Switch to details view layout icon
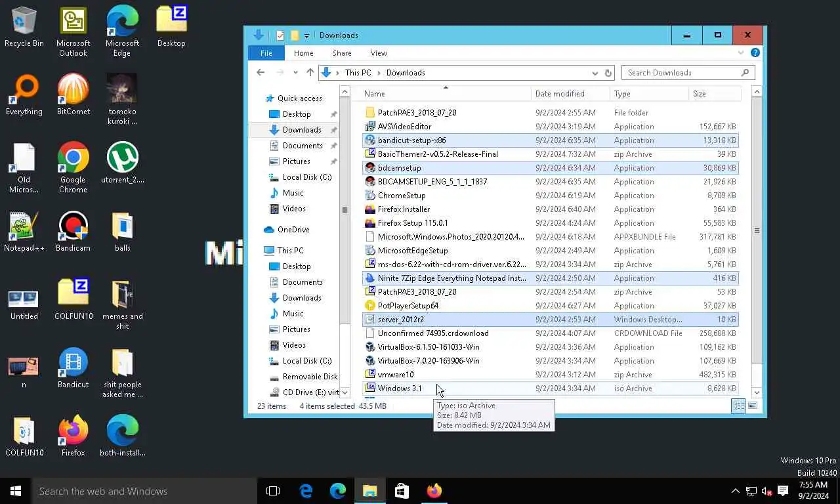 pyautogui.click(x=738, y=406)
